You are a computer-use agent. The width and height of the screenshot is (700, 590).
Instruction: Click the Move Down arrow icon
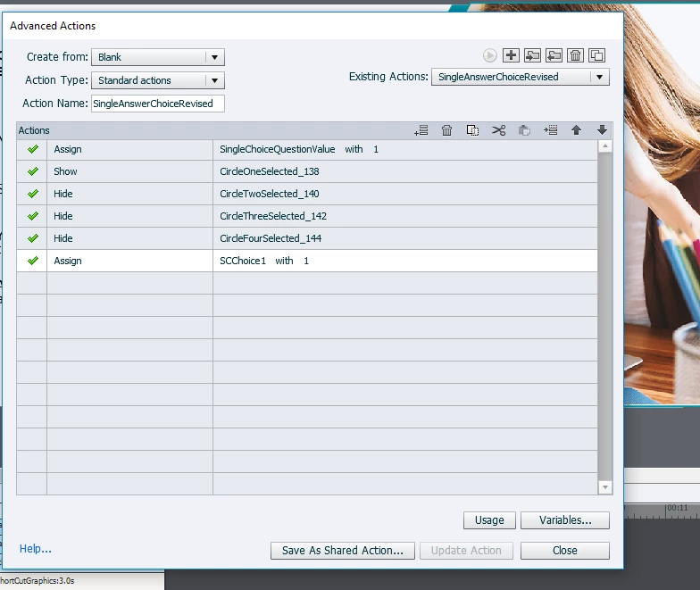[x=602, y=130]
